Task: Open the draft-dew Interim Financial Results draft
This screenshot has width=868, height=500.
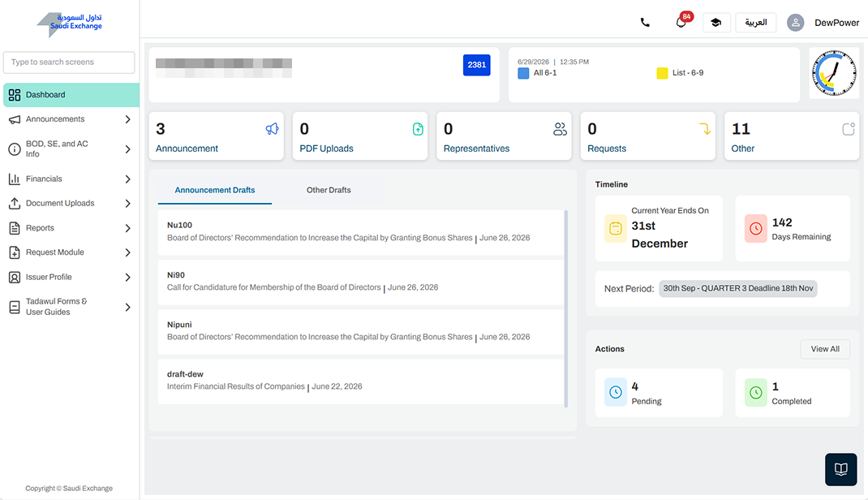Action: pos(360,381)
